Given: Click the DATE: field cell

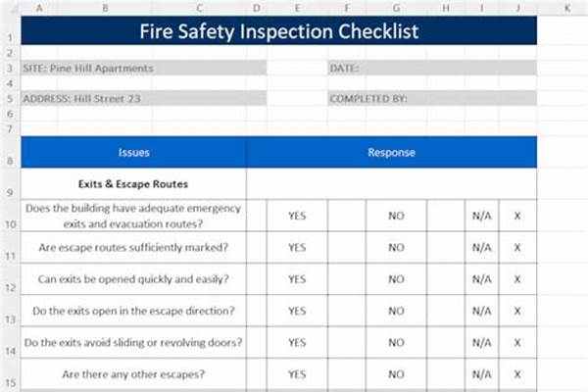Looking at the screenshot, I should [431, 69].
